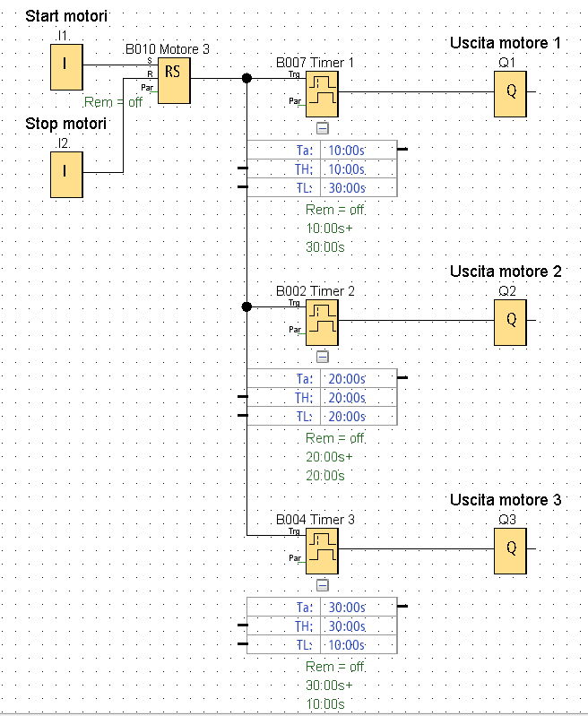Click the B007 Timer 1 block name
The height and width of the screenshot is (716, 588).
[x=315, y=62]
